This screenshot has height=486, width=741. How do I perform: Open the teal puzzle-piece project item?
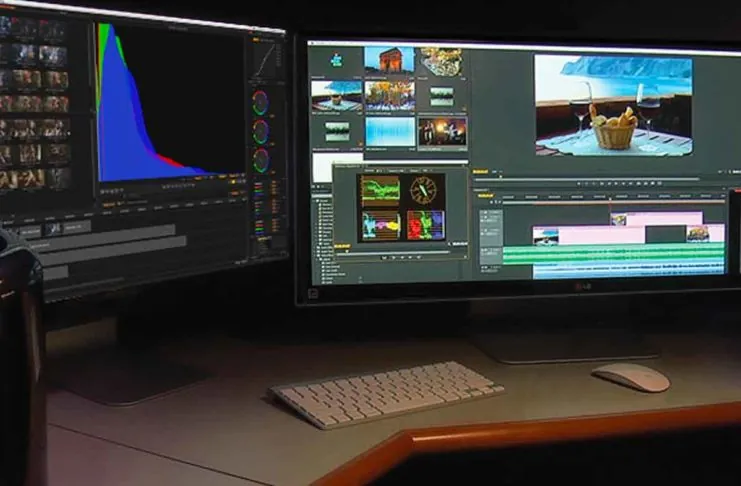pos(336,61)
